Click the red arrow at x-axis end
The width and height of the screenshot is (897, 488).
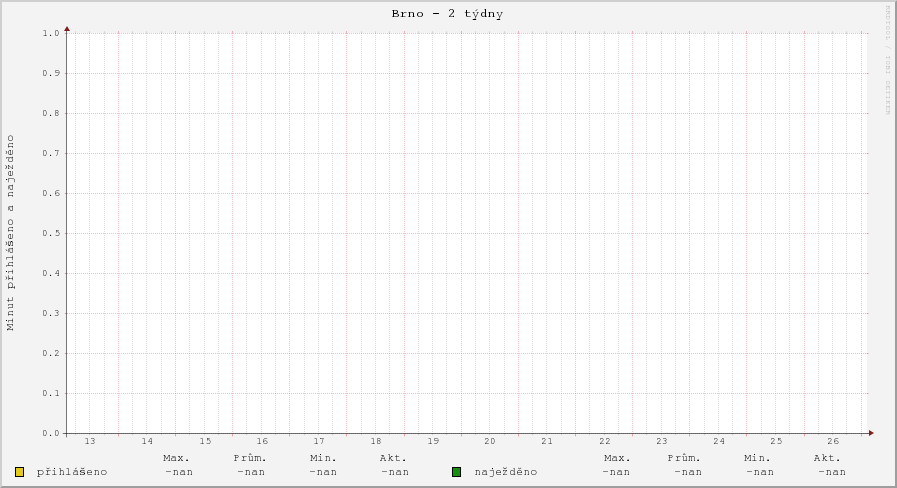coord(870,433)
